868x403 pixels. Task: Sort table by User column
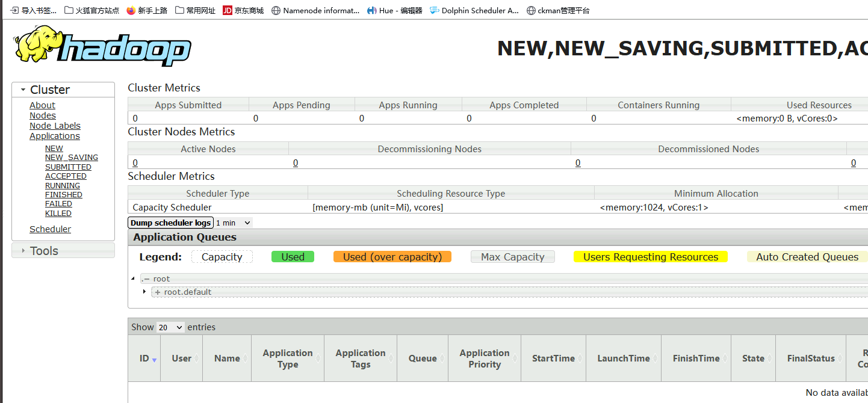181,358
